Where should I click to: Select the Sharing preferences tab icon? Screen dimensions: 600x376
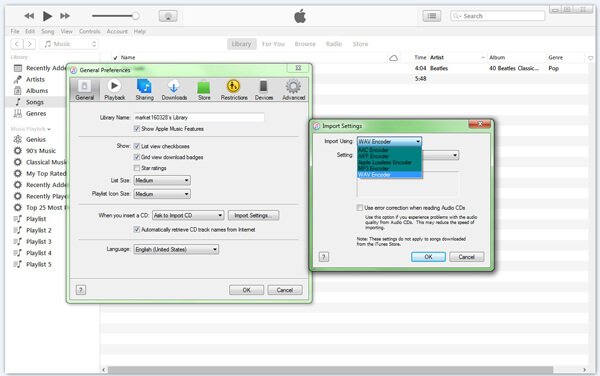[144, 90]
